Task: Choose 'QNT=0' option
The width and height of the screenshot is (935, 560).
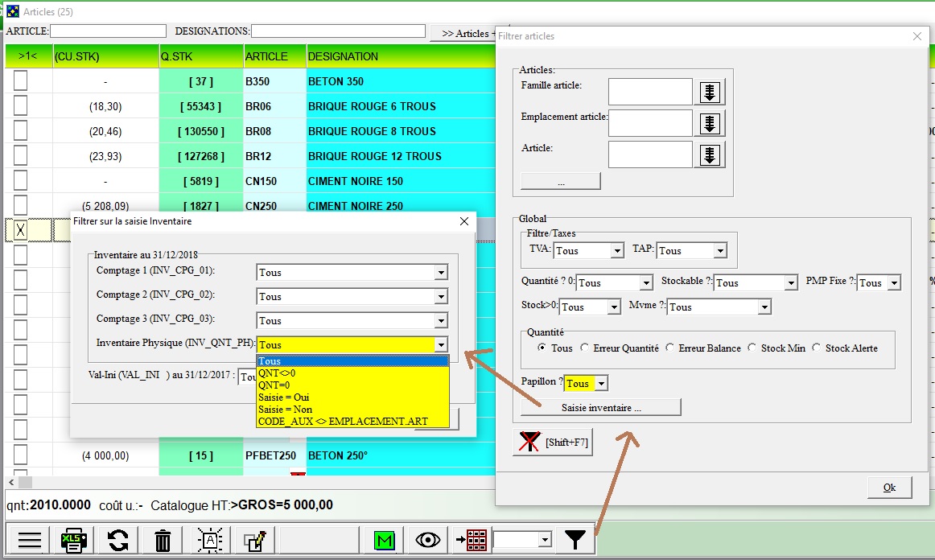Action: [x=352, y=385]
